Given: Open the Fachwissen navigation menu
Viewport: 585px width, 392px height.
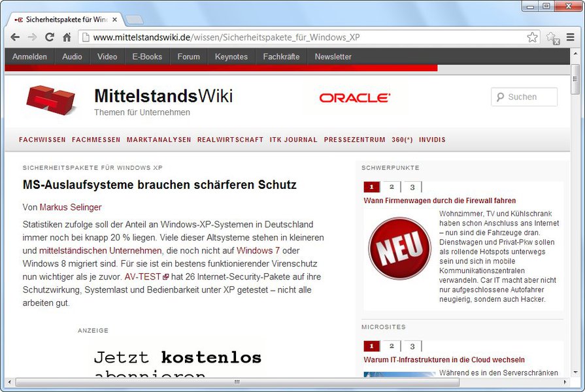Looking at the screenshot, I should click(42, 140).
